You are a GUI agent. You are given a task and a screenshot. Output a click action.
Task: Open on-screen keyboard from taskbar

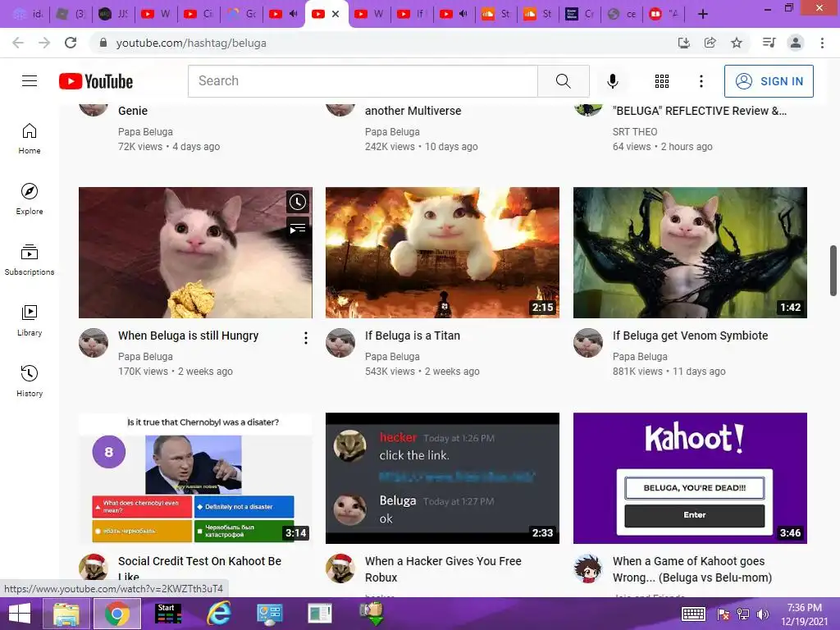pos(692,614)
